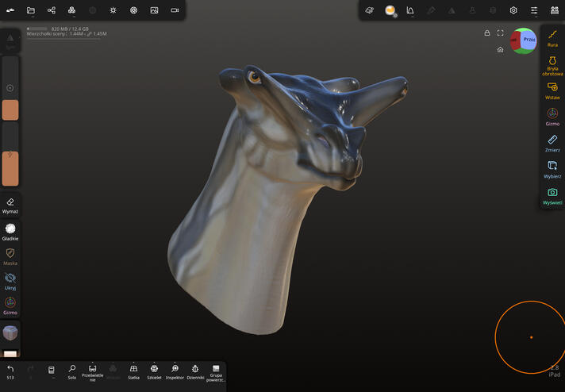Activate the Gizmo tool in left toolbar

tap(10, 306)
